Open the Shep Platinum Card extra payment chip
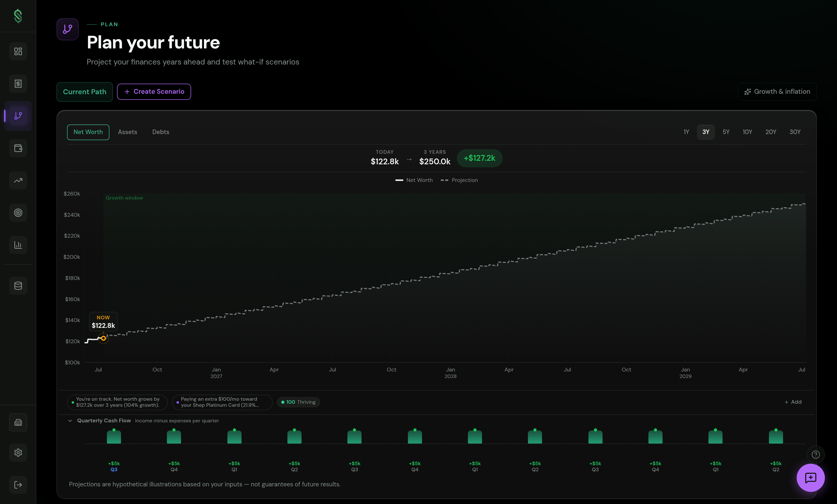This screenshot has height=504, width=837. (x=222, y=402)
